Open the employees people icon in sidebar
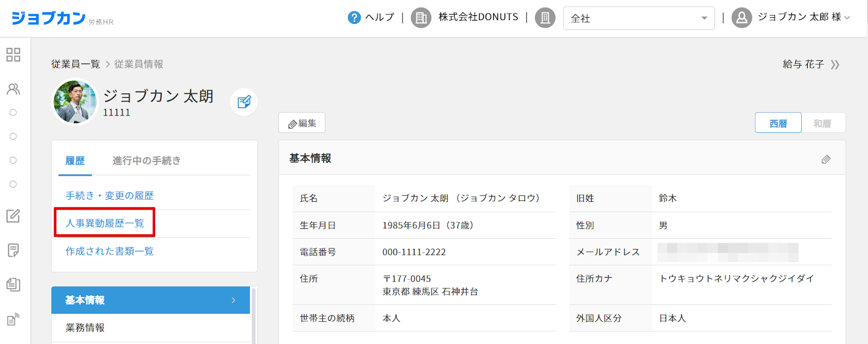 click(13, 89)
